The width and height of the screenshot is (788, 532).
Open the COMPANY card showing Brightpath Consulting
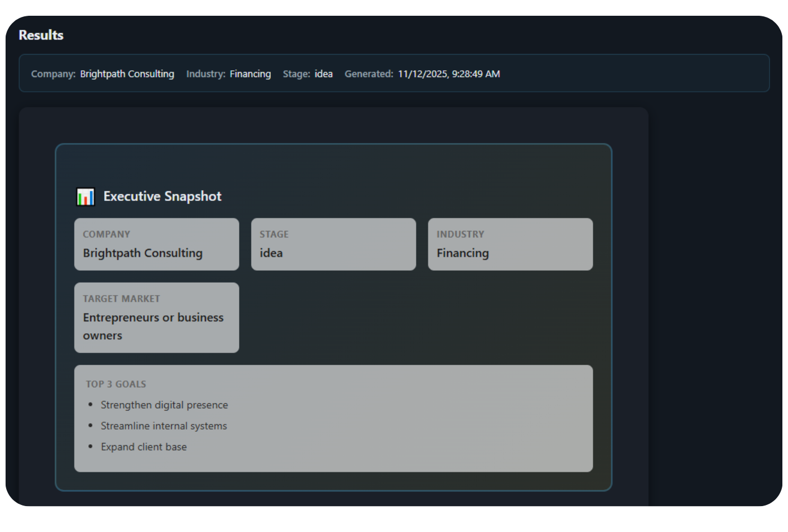(156, 244)
